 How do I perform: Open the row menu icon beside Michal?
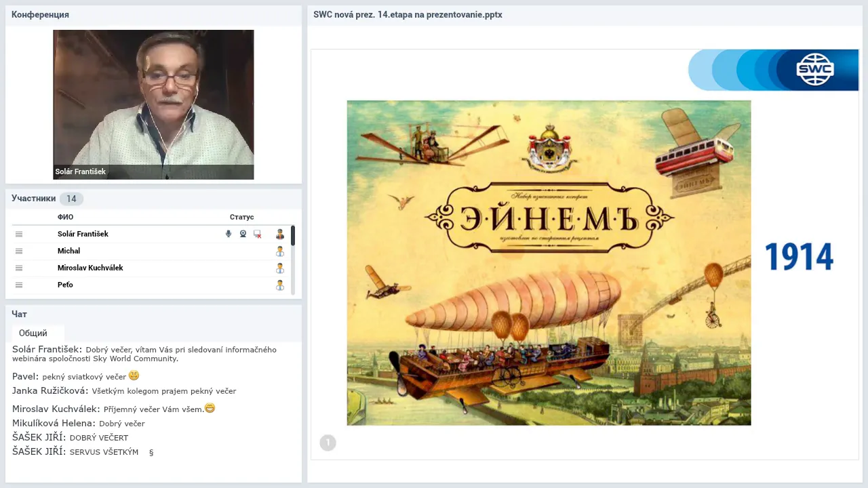coord(19,251)
